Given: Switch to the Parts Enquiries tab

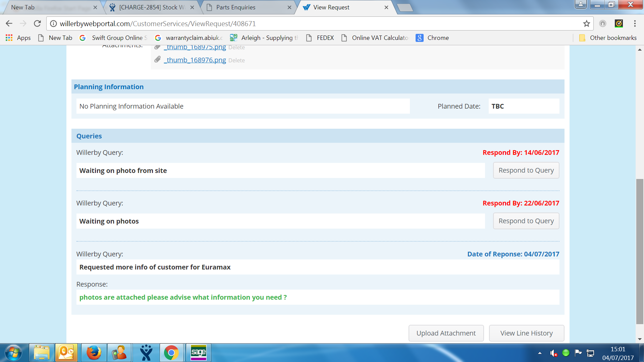Looking at the screenshot, I should click(x=235, y=7).
